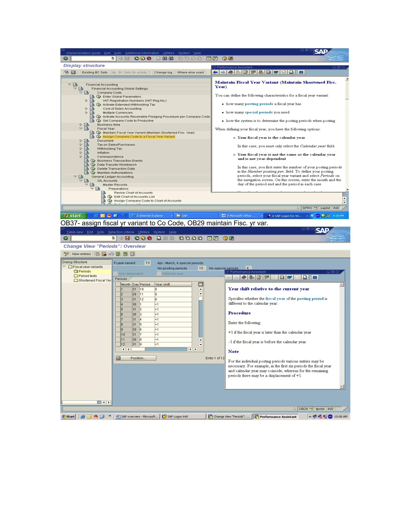Viewport: 411px width, 532px height.
Task: Open the Table view menu
Action: (x=74, y=232)
